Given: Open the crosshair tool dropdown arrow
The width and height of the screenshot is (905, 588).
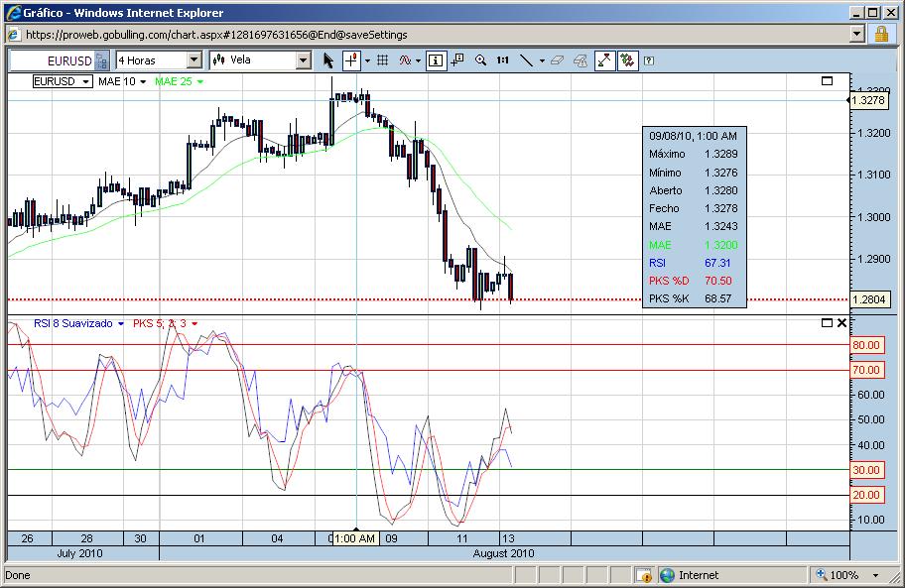Looking at the screenshot, I should pyautogui.click(x=367, y=60).
